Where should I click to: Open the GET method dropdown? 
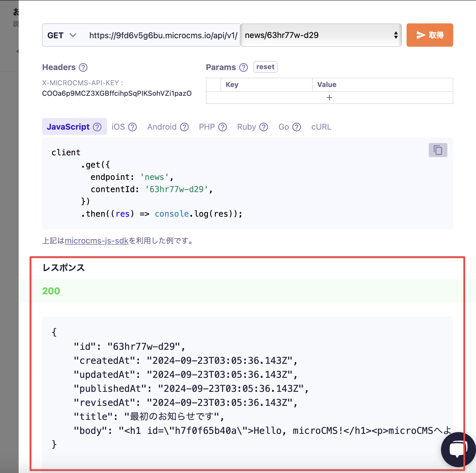coord(62,35)
